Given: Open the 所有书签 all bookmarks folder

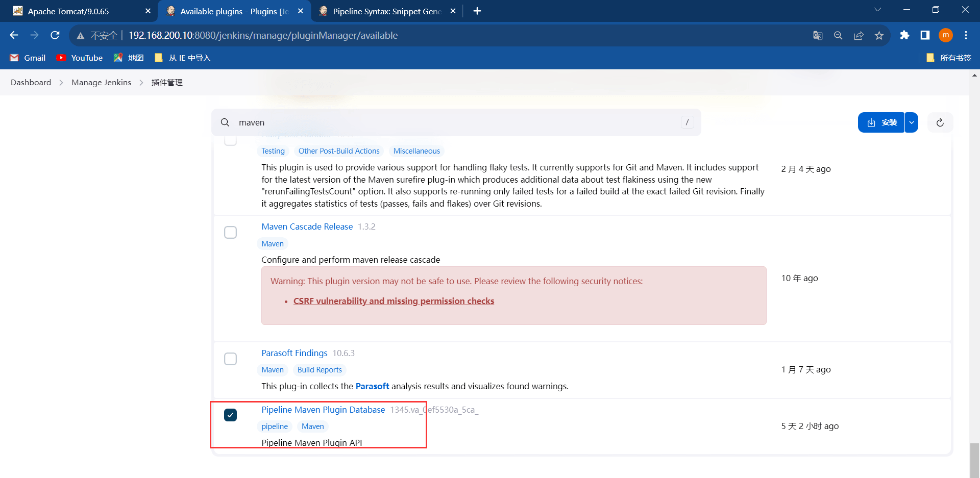Looking at the screenshot, I should coord(948,58).
